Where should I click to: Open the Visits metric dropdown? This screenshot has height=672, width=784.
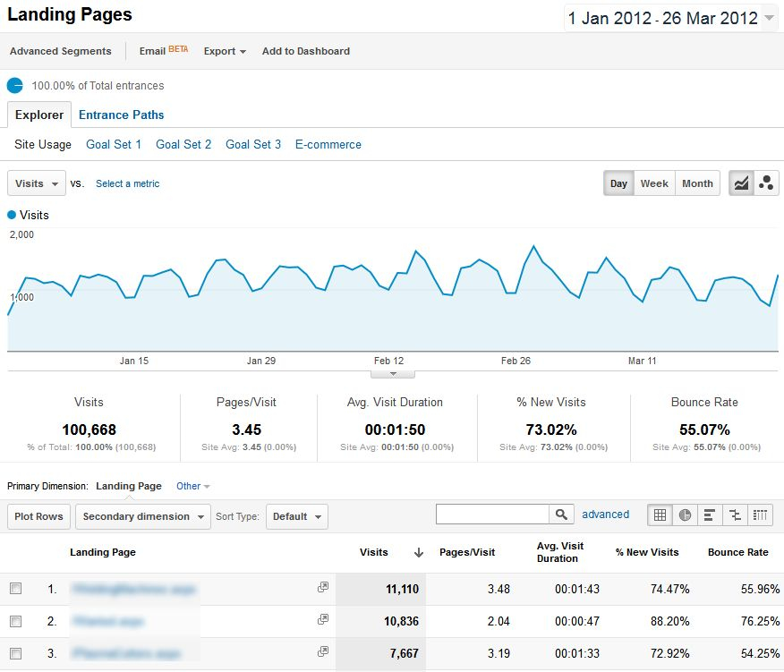click(37, 183)
